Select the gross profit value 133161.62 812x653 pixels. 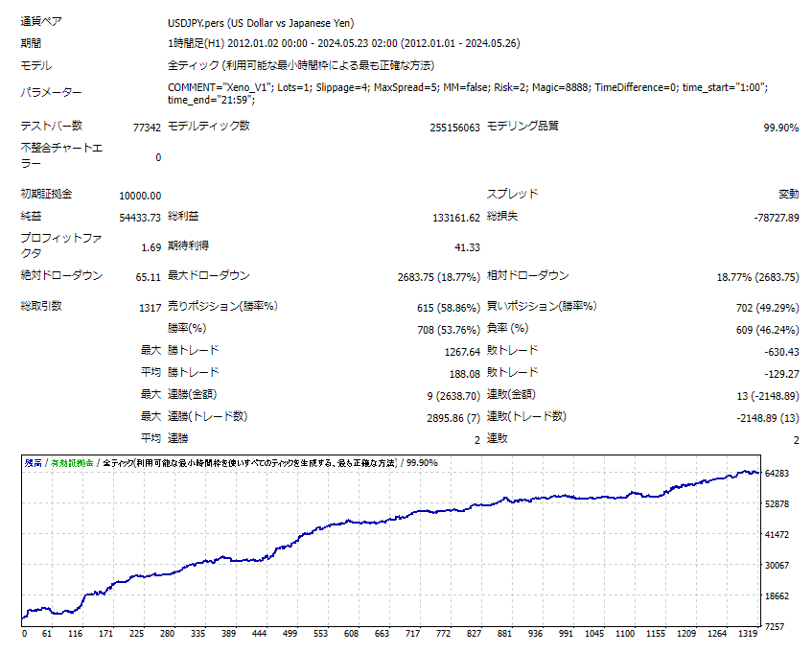(x=456, y=218)
